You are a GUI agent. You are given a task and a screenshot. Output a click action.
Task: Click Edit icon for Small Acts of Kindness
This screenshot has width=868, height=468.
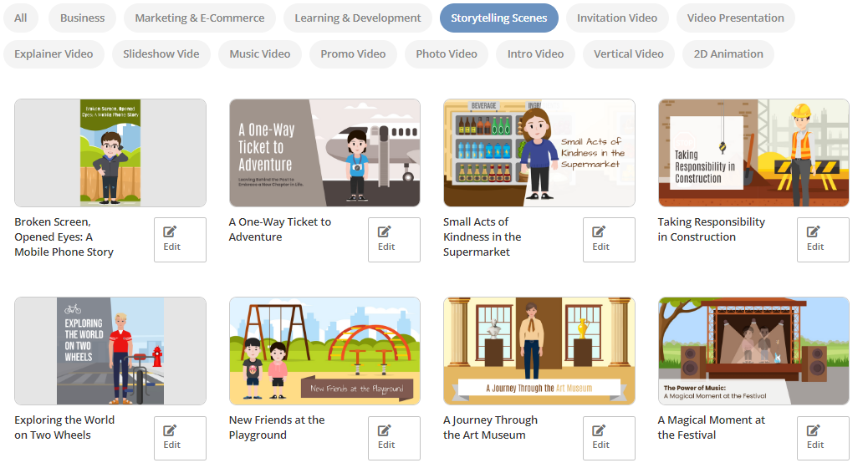pyautogui.click(x=609, y=240)
